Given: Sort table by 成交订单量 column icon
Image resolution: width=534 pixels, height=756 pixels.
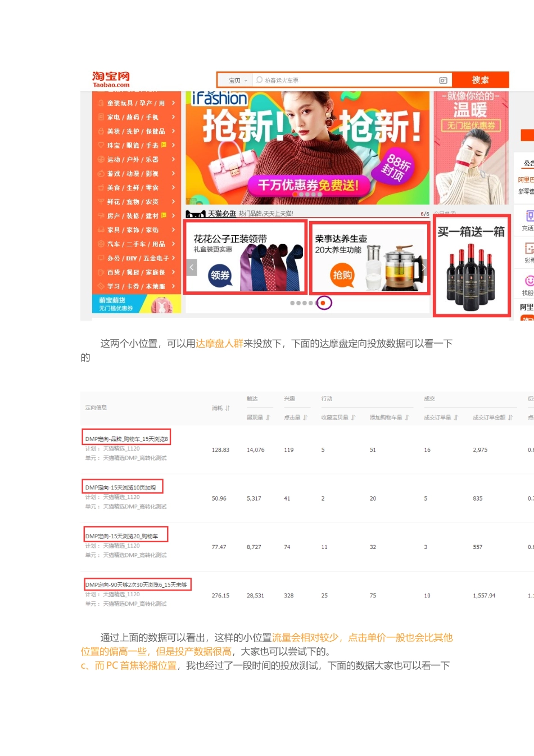Looking at the screenshot, I should 456,417.
